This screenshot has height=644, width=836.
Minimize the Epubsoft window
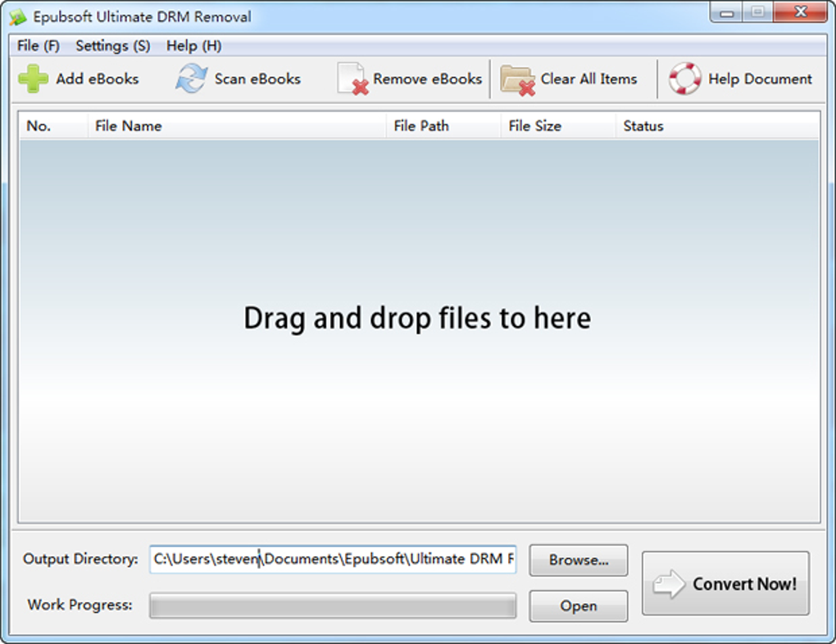(x=726, y=13)
